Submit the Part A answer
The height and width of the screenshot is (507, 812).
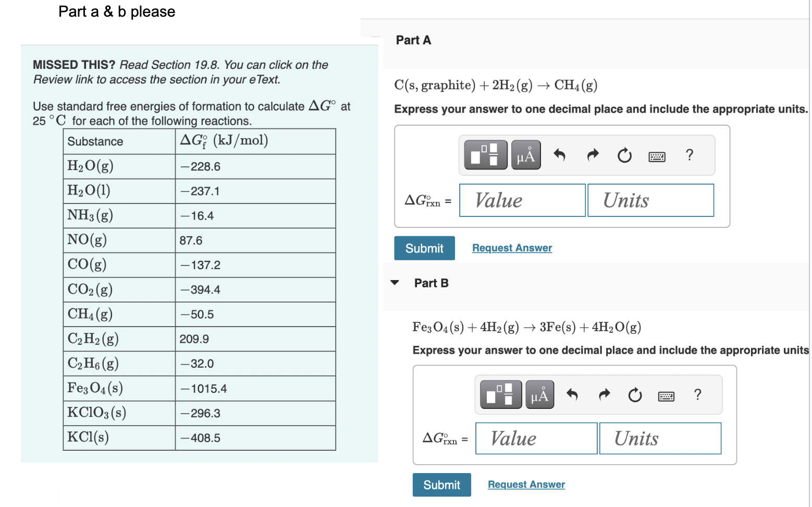point(424,248)
